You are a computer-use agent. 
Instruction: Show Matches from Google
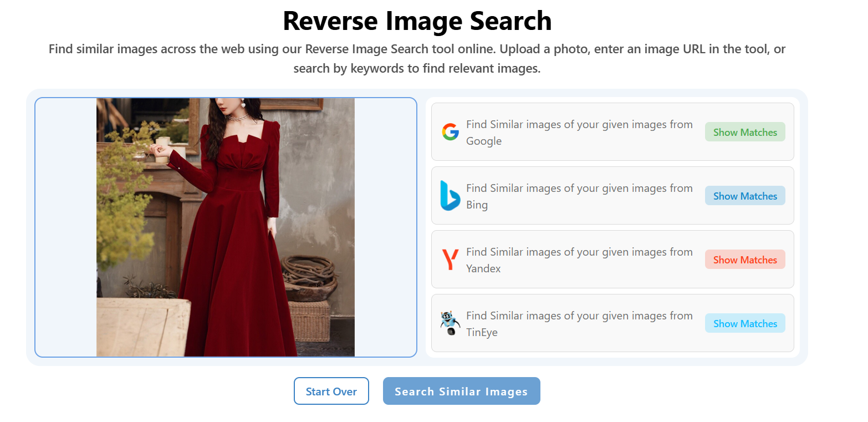click(745, 132)
